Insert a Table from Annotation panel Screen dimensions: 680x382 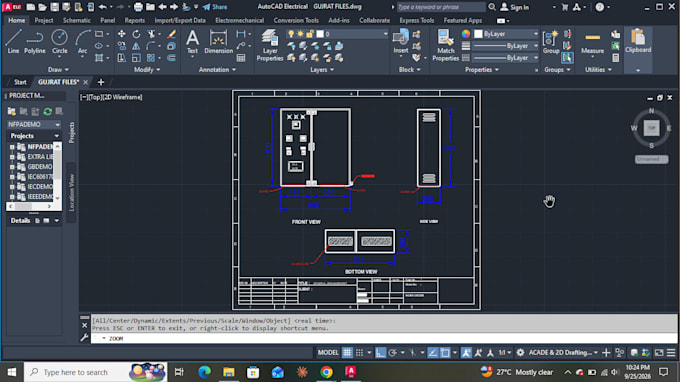click(241, 58)
